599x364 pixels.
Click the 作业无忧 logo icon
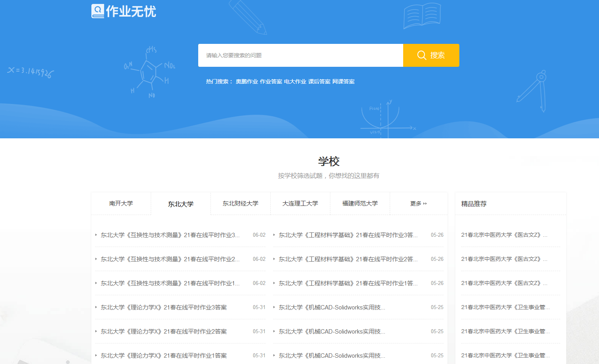98,11
